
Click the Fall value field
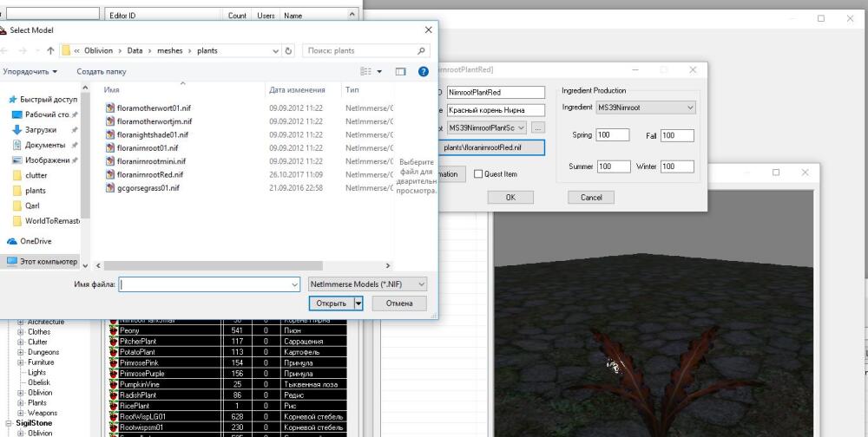pos(677,135)
